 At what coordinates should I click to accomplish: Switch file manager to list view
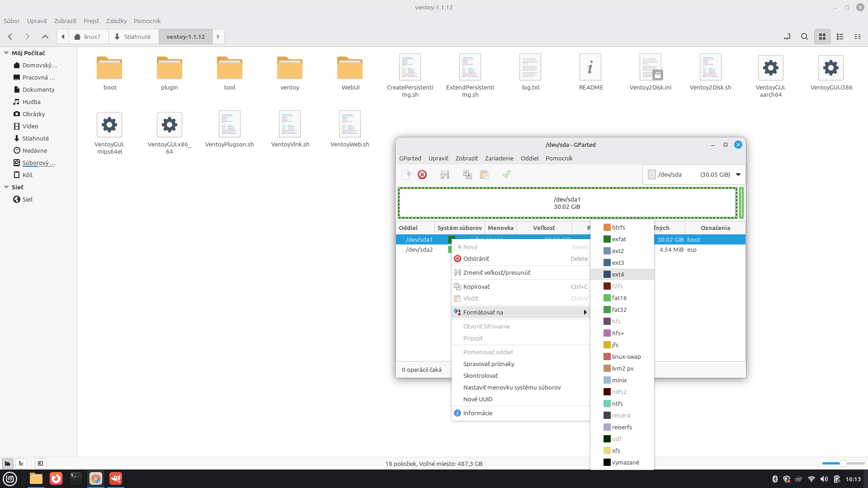click(x=840, y=37)
